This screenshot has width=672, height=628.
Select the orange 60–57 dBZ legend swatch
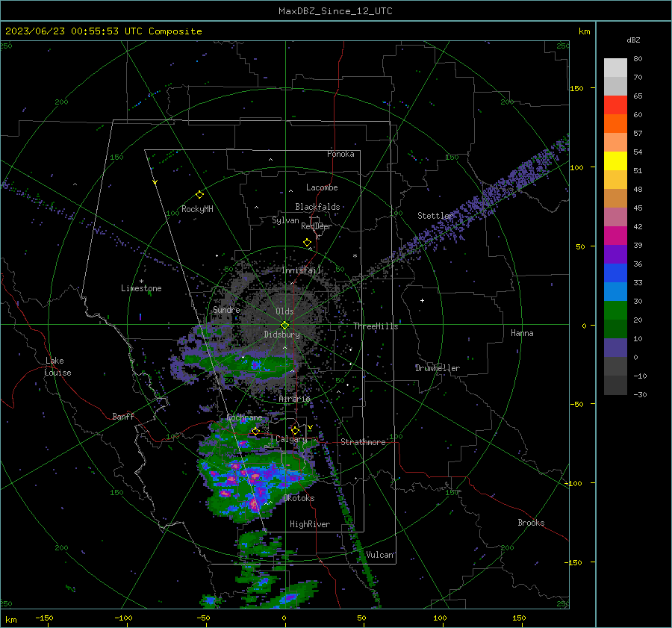pos(615,124)
